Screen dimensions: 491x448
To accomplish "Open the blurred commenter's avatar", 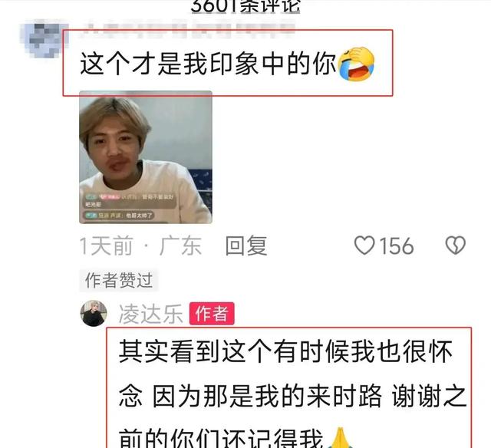I will click(x=44, y=40).
